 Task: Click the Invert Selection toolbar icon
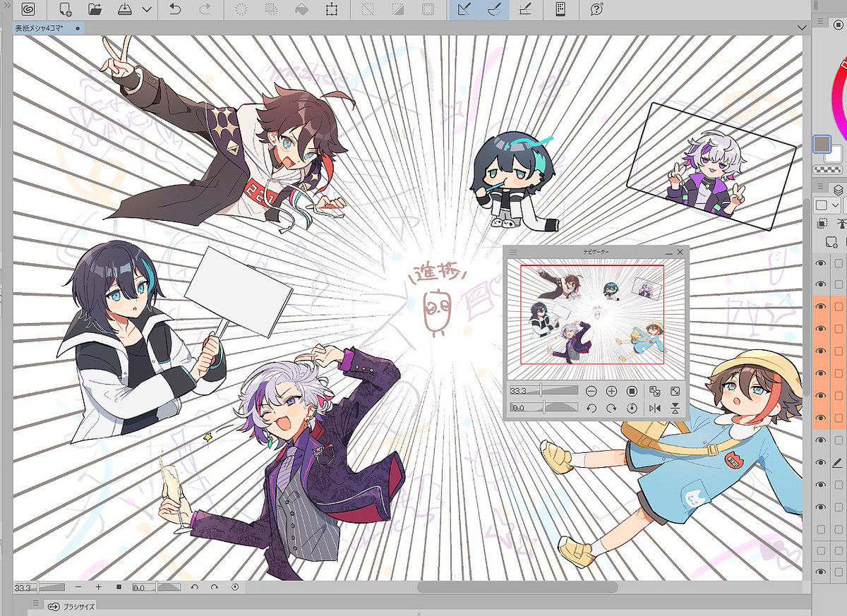(x=397, y=9)
